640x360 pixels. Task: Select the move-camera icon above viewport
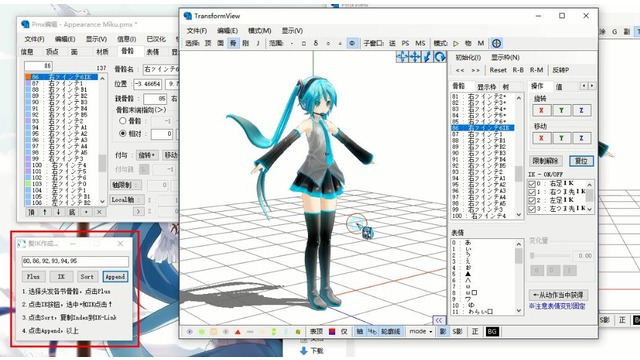pos(415,57)
